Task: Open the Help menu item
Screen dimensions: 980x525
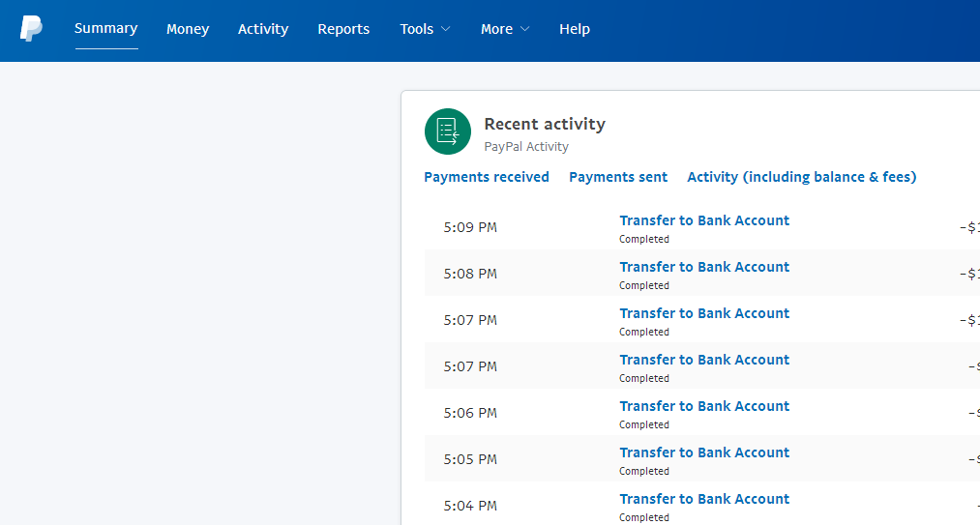Action: point(575,29)
